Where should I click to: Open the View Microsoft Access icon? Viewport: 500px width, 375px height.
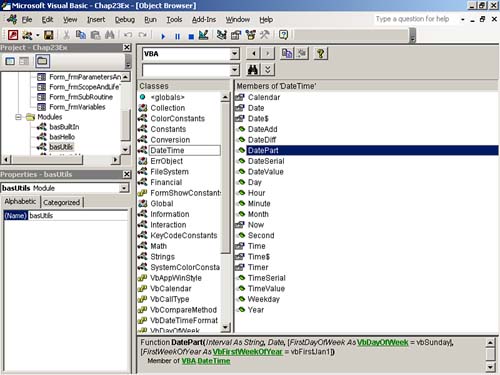point(13,35)
